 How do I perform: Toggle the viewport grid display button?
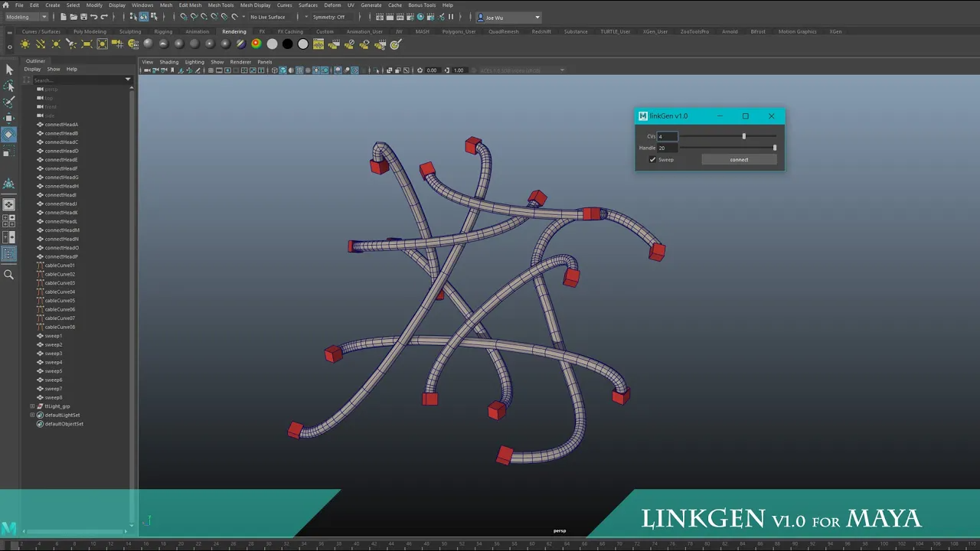point(211,70)
